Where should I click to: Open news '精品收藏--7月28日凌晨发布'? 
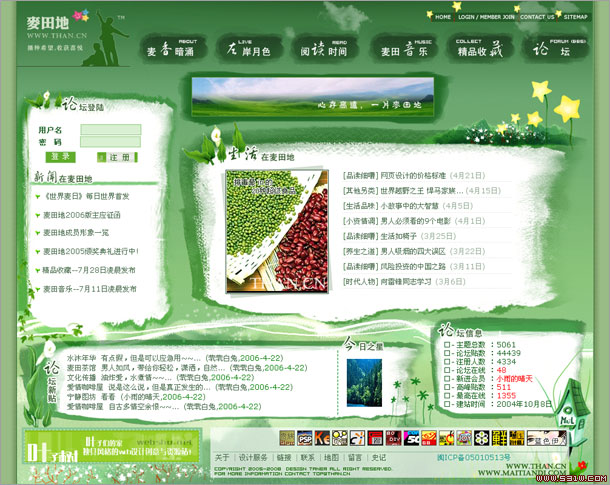(89, 270)
